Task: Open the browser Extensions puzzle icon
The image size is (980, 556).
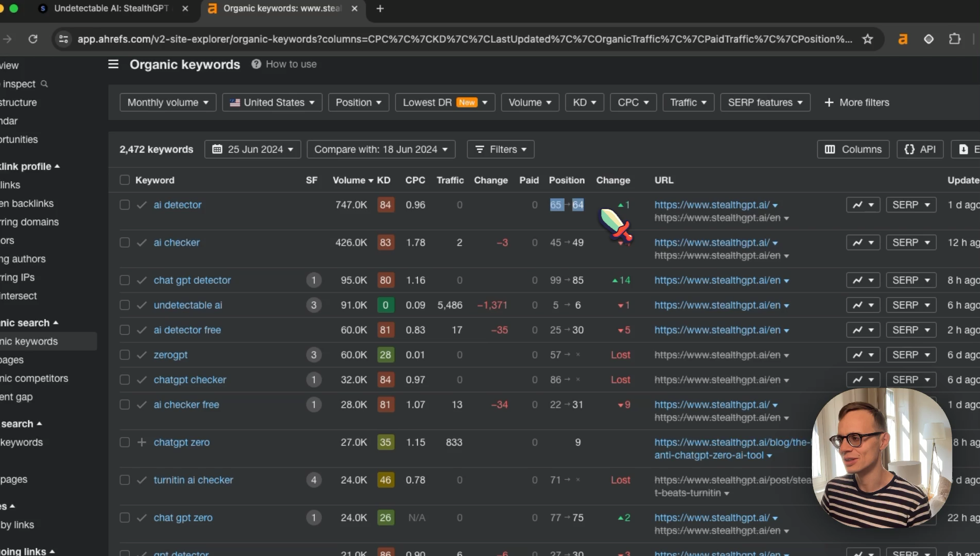Action: click(955, 39)
